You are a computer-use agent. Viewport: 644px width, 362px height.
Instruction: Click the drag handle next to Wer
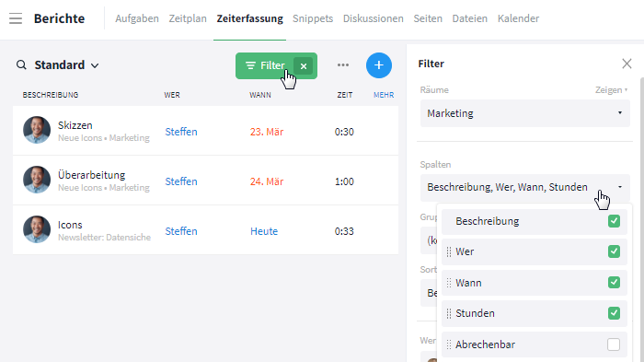click(x=449, y=251)
